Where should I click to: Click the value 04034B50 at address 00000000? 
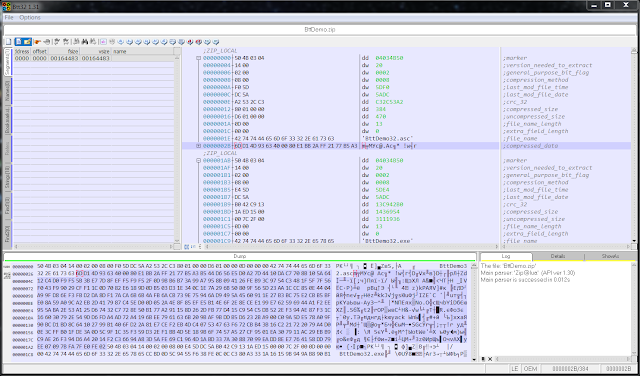coord(389,58)
